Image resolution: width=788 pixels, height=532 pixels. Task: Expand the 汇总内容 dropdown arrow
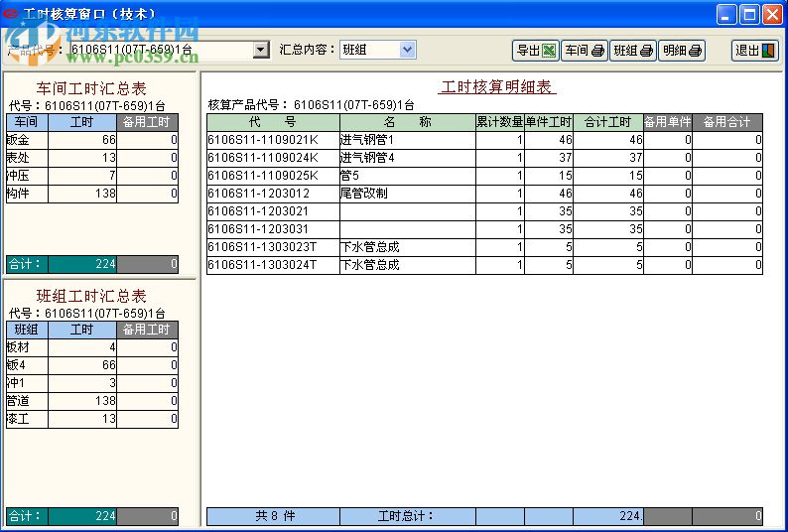click(408, 50)
